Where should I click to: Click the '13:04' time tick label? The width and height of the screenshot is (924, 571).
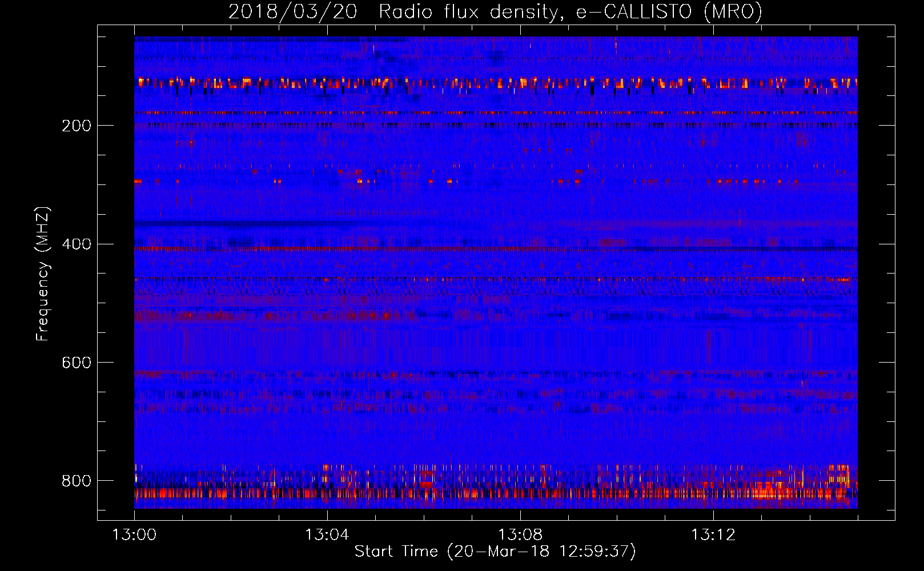click(x=327, y=535)
